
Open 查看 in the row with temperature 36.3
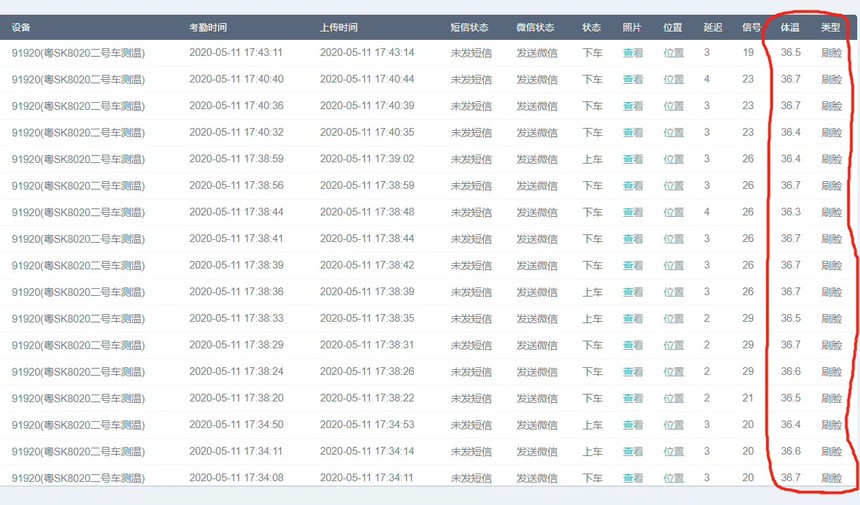[x=632, y=212]
